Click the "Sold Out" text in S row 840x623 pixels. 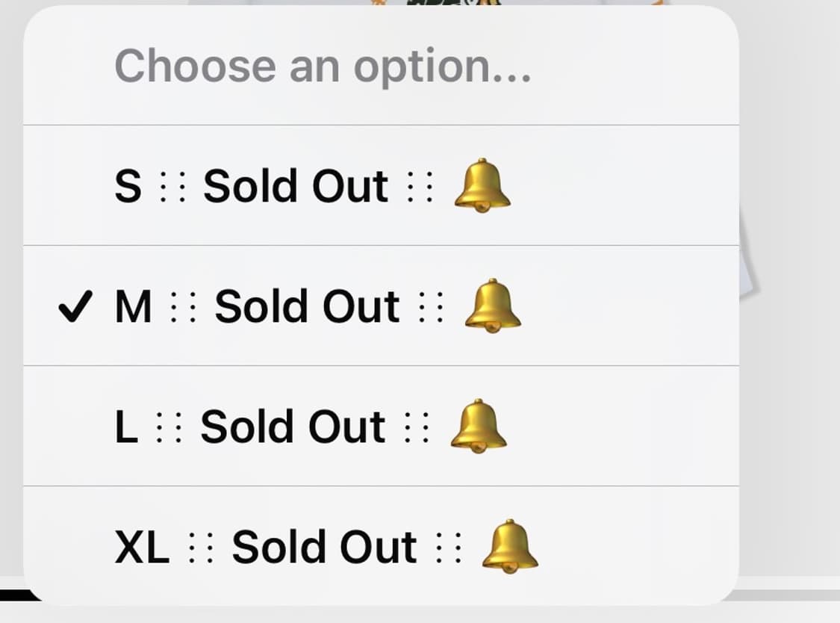coord(296,187)
